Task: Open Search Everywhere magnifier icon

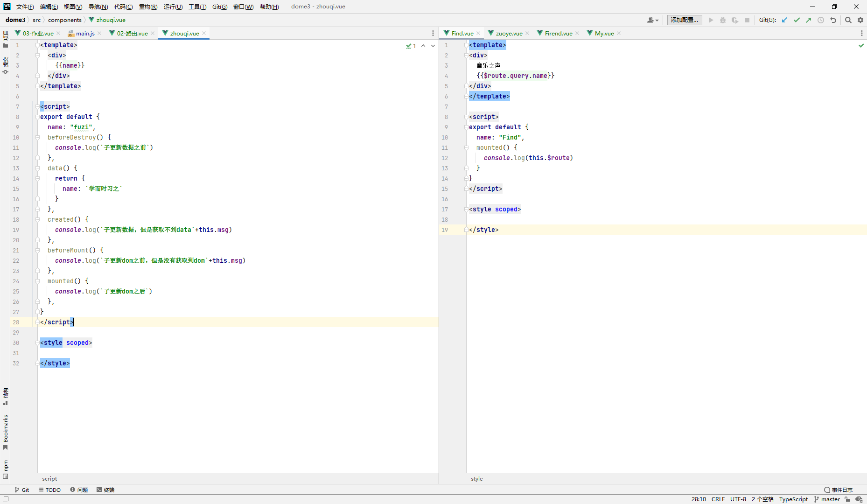Action: click(x=848, y=20)
